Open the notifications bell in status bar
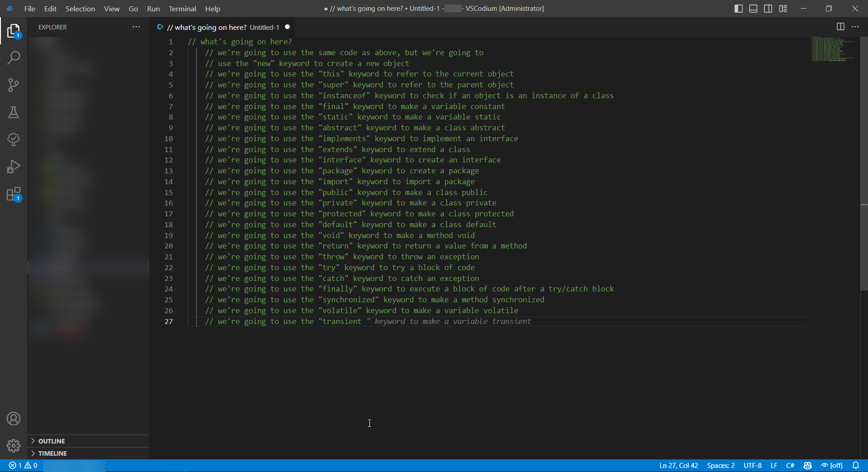 point(855,465)
